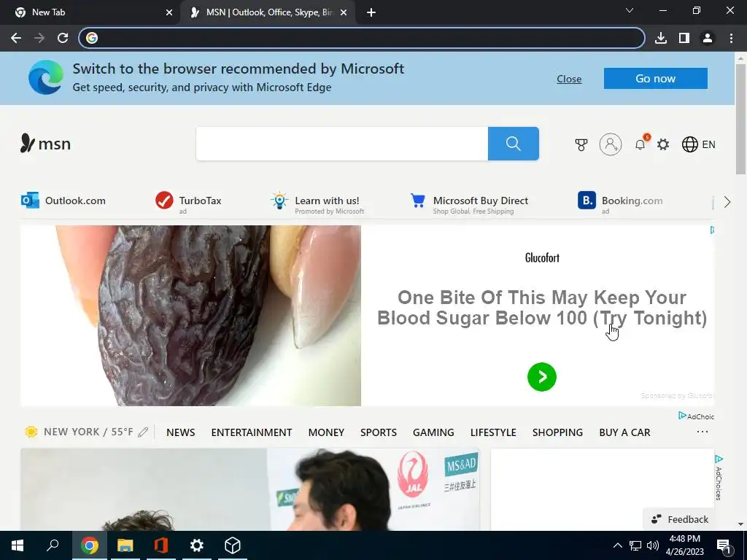Open the news story photo thumbnail

tap(250, 489)
